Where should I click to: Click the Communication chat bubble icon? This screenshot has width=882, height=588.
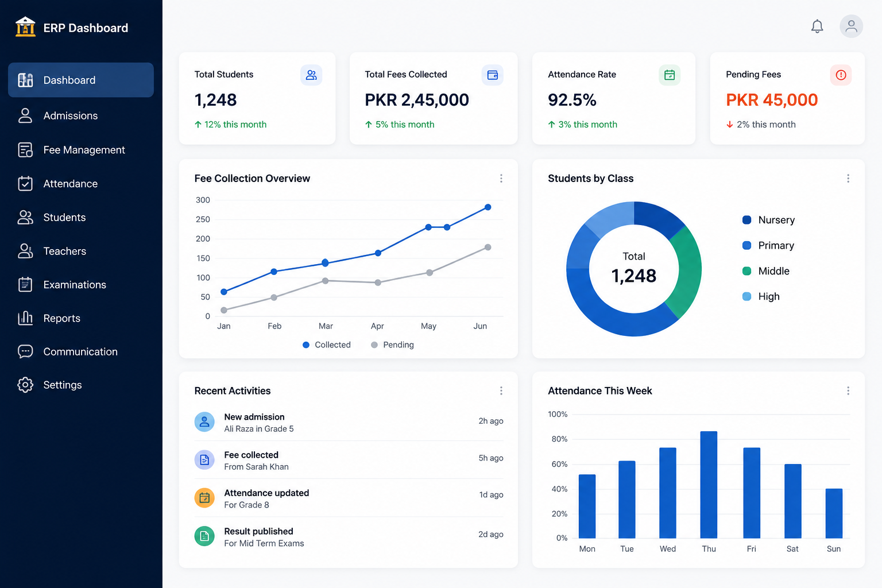coord(25,351)
